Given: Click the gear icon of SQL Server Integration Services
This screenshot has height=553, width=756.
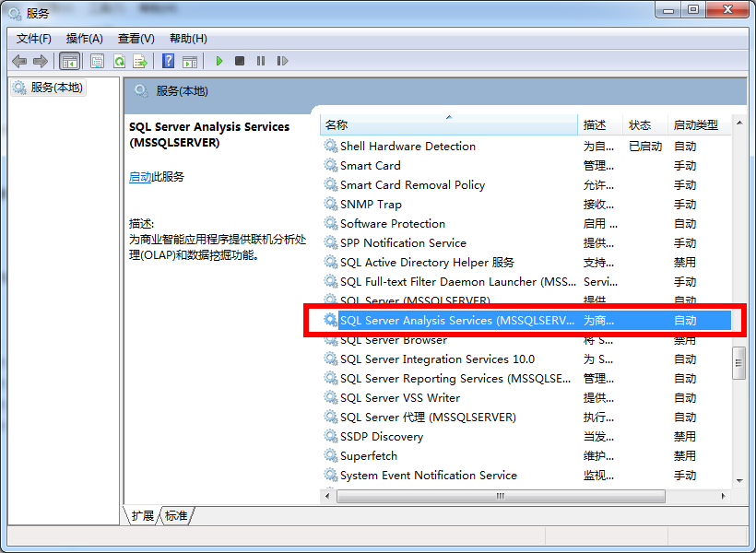Looking at the screenshot, I should click(x=330, y=359).
